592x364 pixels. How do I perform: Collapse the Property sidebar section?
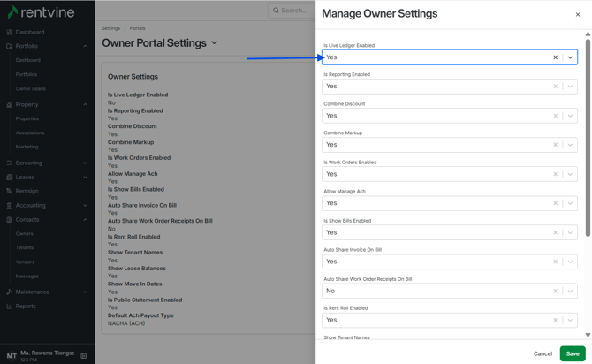(86, 104)
